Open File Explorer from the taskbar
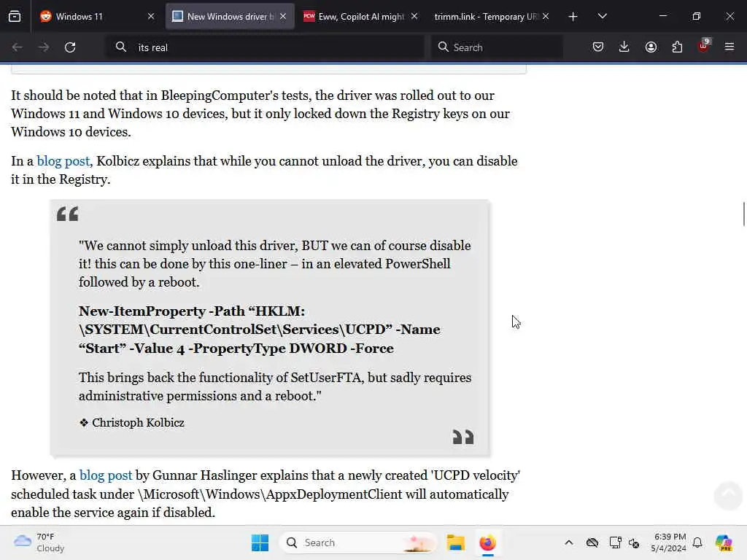The width and height of the screenshot is (747, 560). pos(455,542)
